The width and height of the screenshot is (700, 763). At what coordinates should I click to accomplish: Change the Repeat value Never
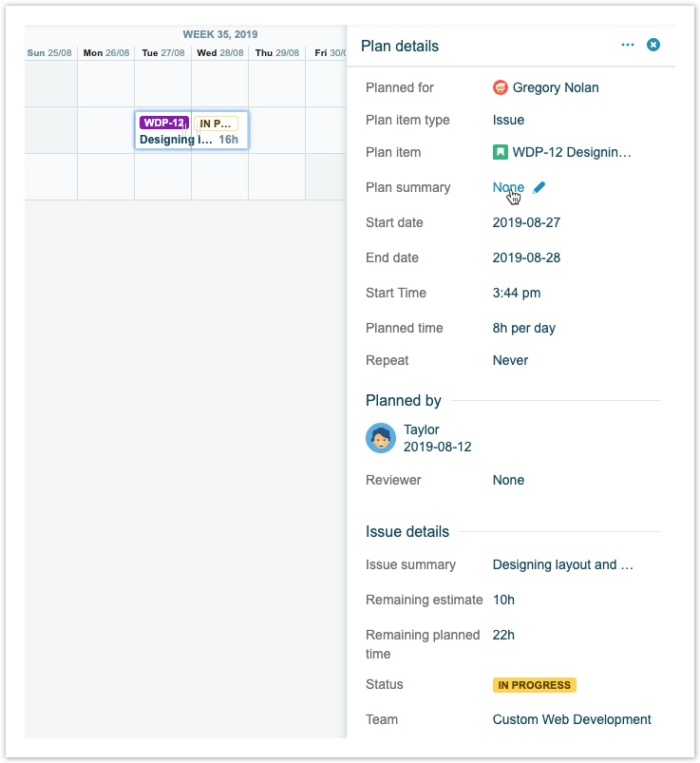[510, 360]
